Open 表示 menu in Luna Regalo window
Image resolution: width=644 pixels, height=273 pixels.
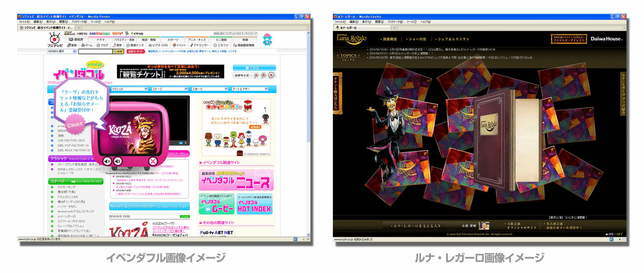click(x=366, y=22)
